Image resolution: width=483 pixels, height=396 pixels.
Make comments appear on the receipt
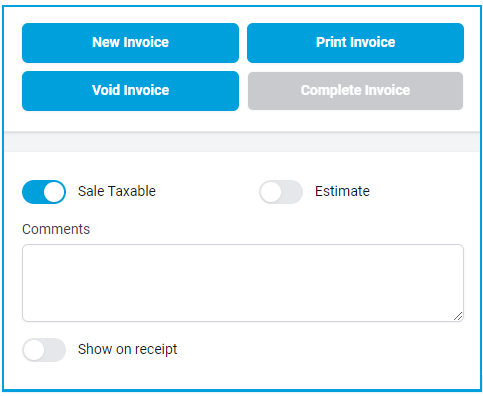(x=44, y=350)
